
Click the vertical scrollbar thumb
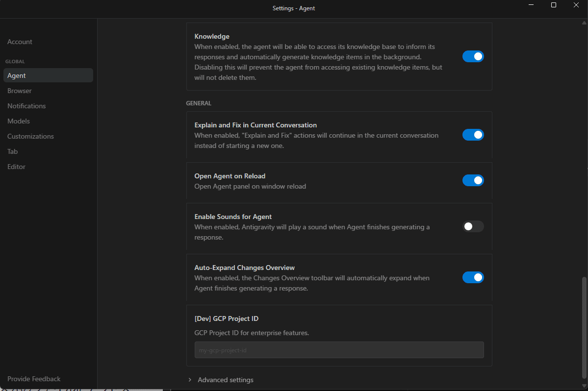(584, 328)
